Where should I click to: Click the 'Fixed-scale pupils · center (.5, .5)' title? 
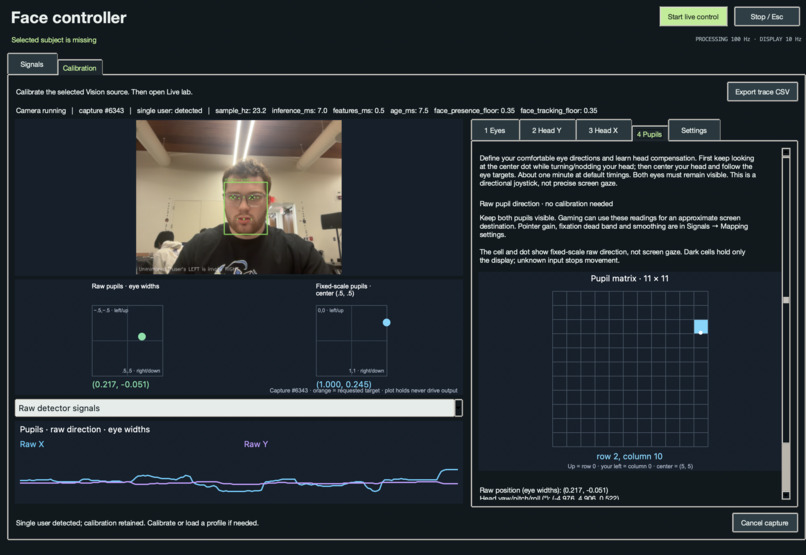[343, 290]
